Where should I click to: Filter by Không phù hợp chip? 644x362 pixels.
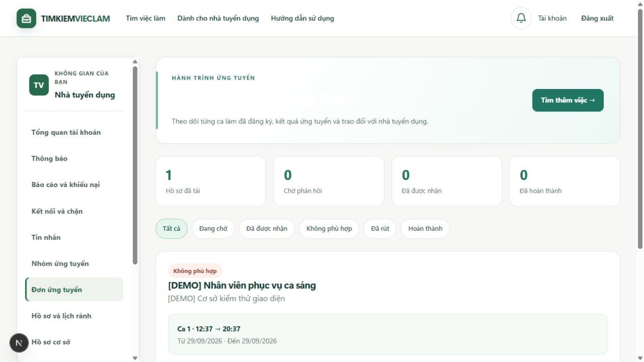tap(329, 229)
